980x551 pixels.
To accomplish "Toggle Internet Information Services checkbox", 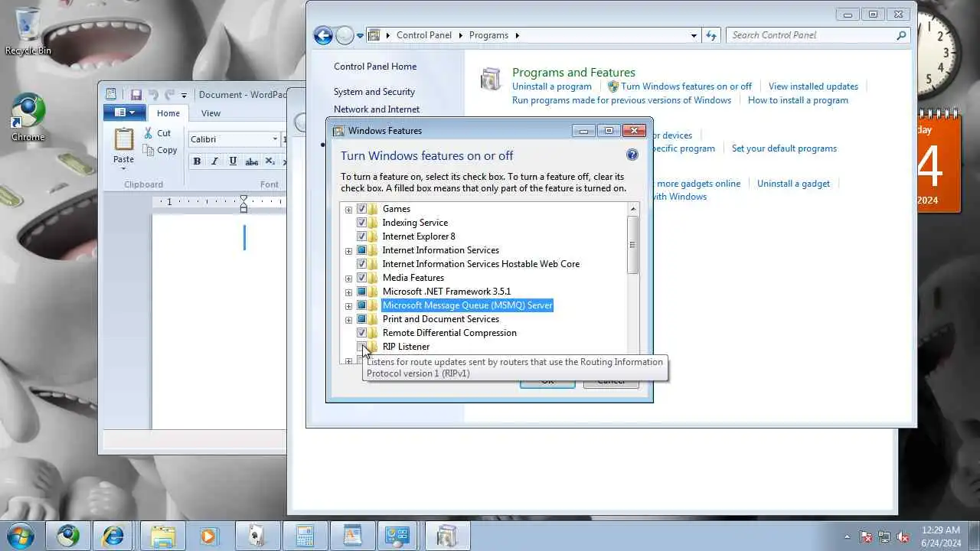I will (x=362, y=250).
